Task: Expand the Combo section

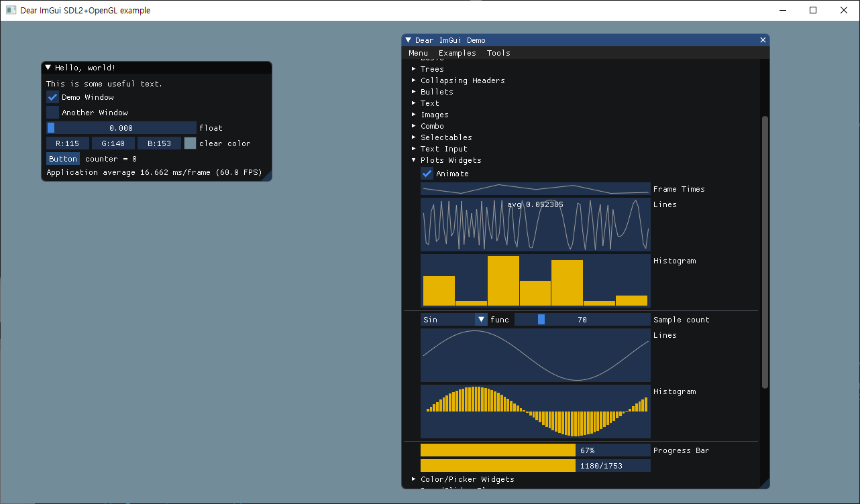Action: pos(427,126)
